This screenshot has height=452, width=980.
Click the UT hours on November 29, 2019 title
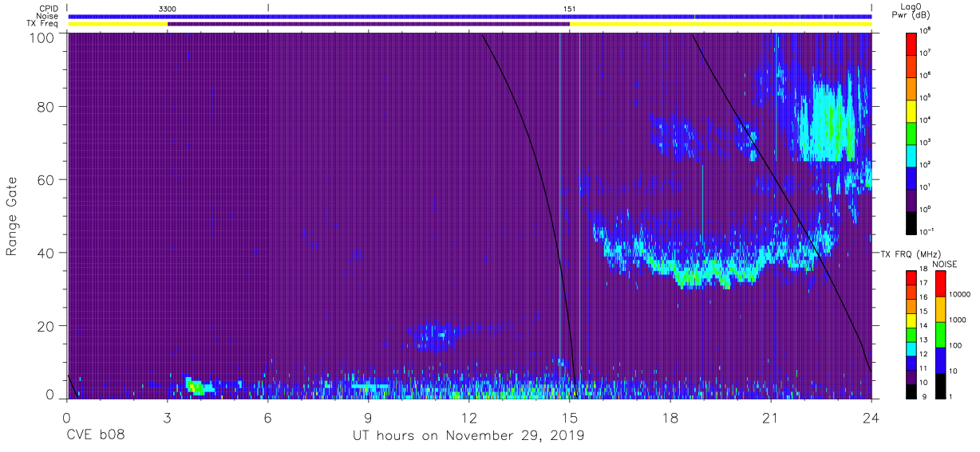point(468,436)
